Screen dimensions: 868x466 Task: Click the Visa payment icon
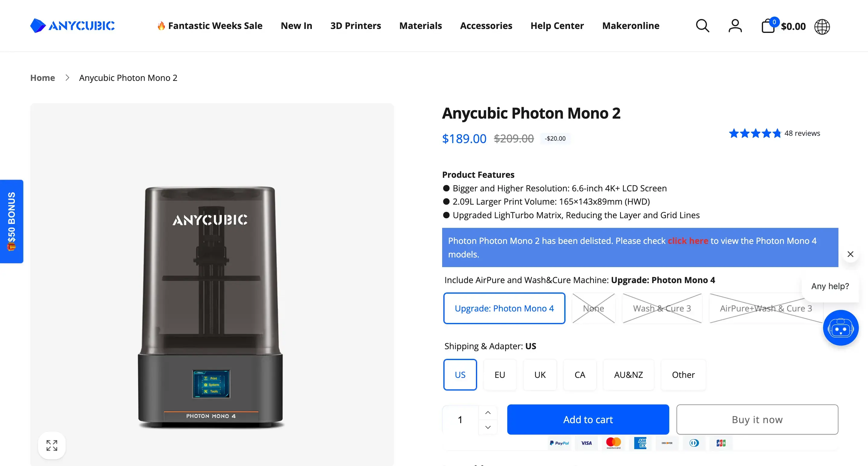coord(586,443)
